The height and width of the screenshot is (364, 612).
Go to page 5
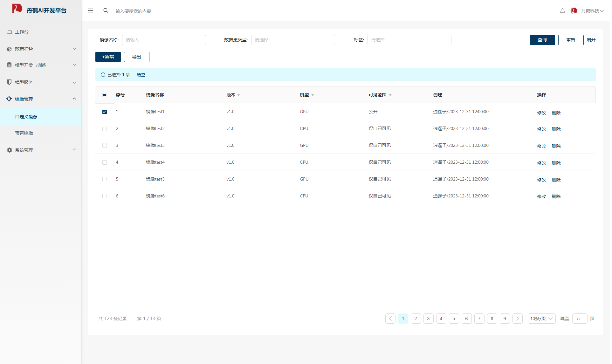click(454, 319)
